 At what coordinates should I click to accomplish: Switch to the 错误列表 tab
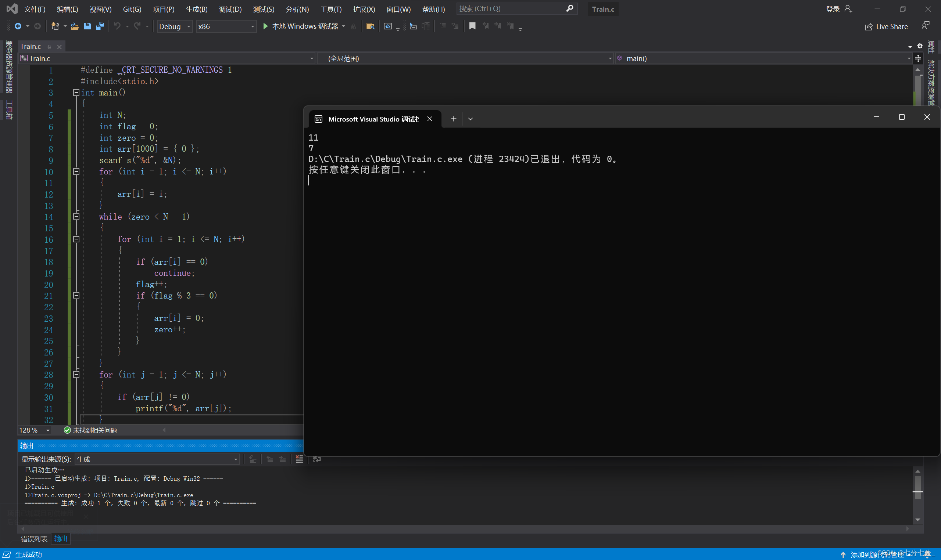[34, 538]
